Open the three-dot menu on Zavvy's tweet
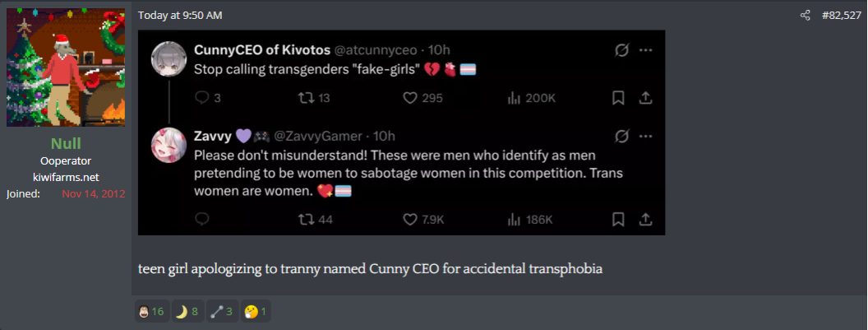 click(x=647, y=136)
